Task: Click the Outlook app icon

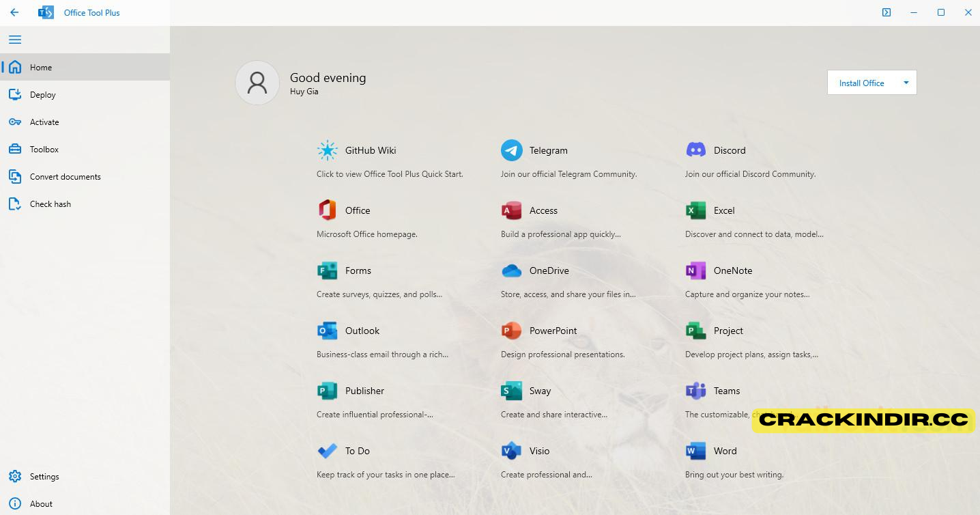Action: point(328,331)
